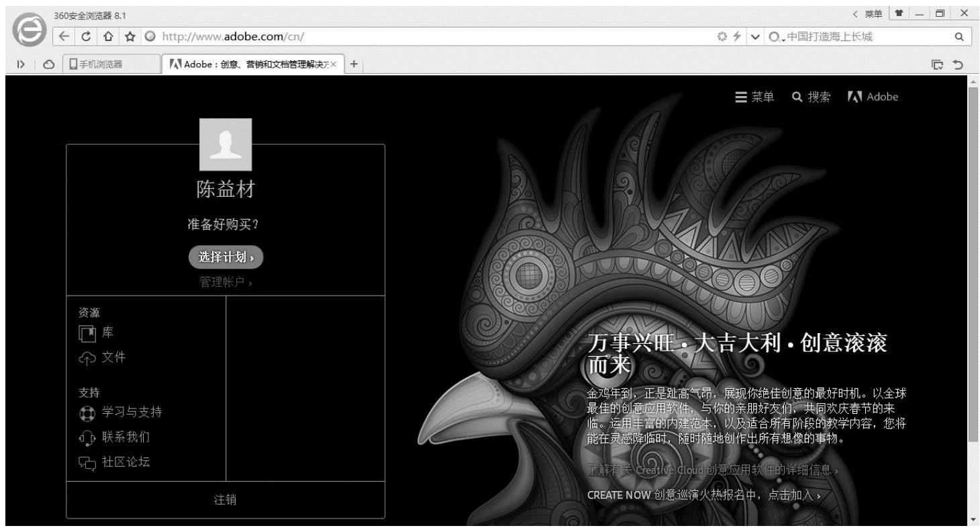Click the 联系我们 headset icon
The height and width of the screenshot is (528, 980).
[x=87, y=437]
